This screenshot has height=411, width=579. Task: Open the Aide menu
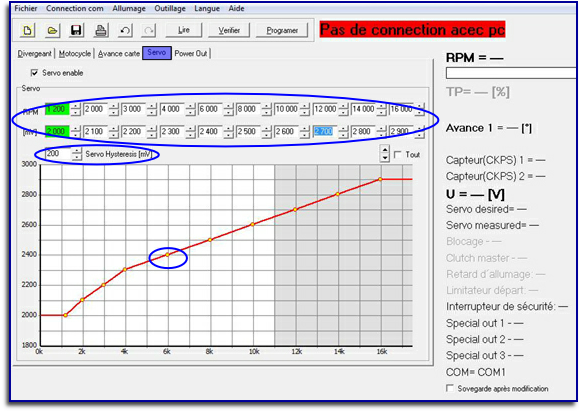point(236,8)
